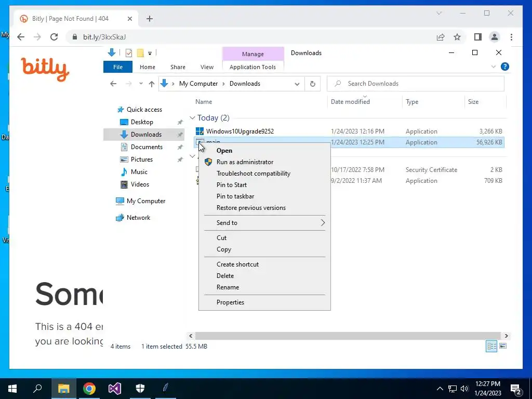Image resolution: width=532 pixels, height=399 pixels.
Task: Sort by Name column header
Action: 204,102
